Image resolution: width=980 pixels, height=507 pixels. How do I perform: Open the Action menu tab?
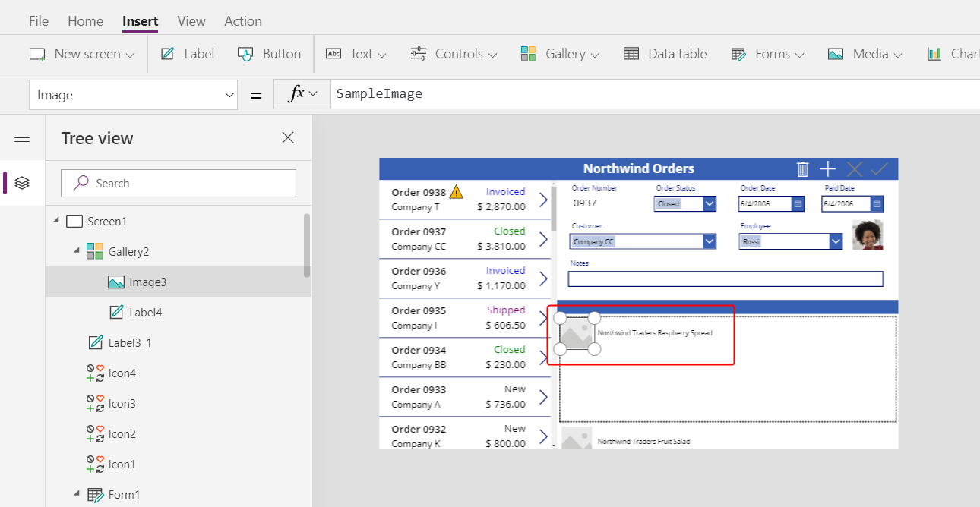pos(243,21)
